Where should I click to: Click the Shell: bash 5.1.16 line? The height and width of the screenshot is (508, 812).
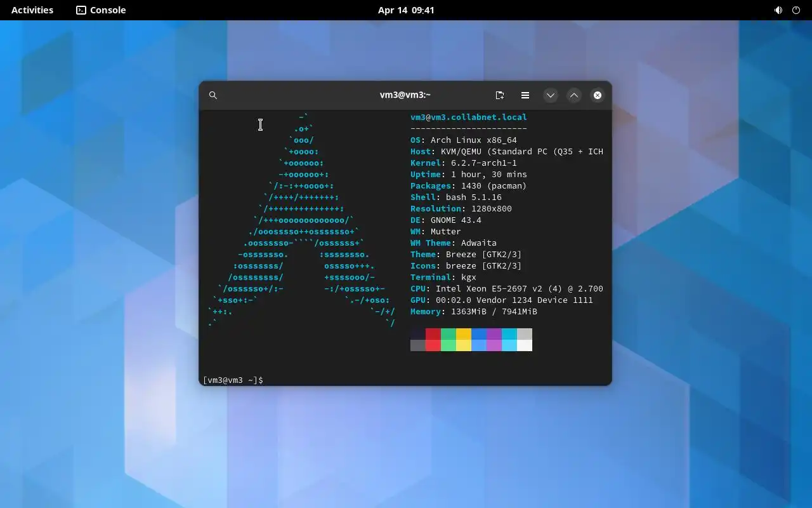coord(456,197)
